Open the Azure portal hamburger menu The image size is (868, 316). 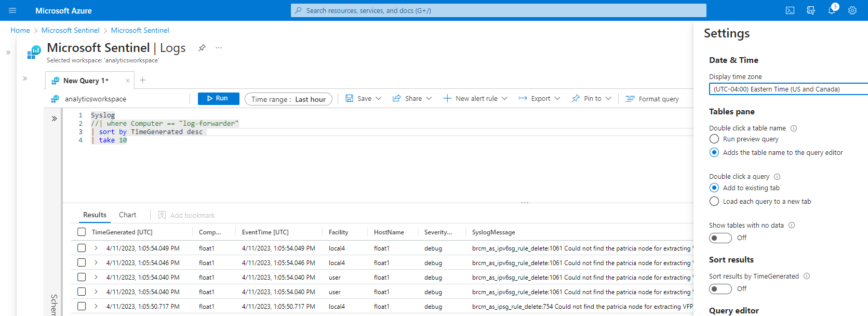point(12,10)
